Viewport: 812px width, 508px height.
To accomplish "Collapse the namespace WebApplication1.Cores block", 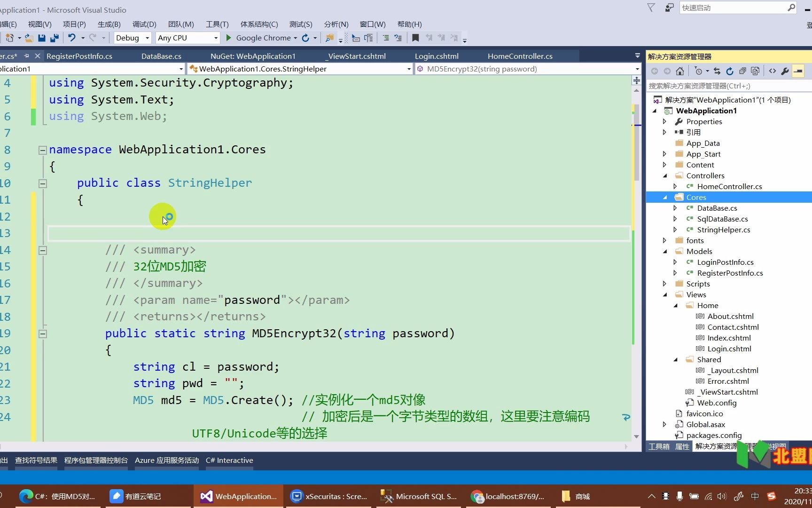I will (42, 150).
